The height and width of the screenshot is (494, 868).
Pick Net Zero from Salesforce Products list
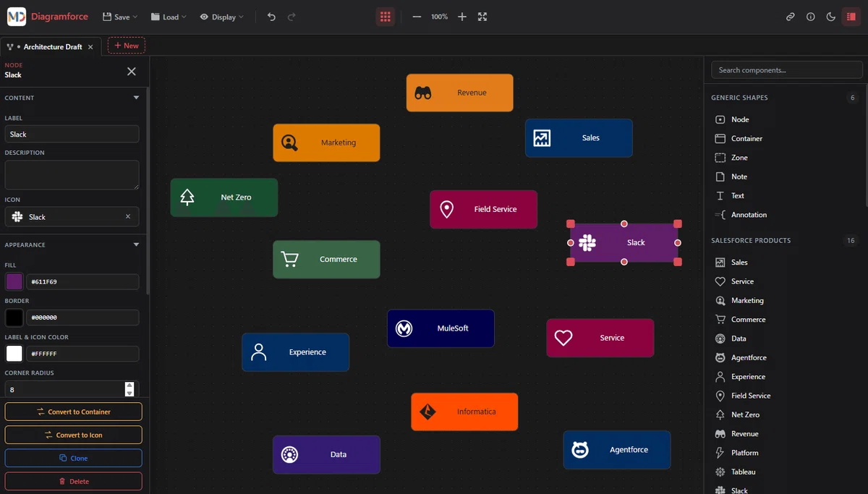coord(787,414)
